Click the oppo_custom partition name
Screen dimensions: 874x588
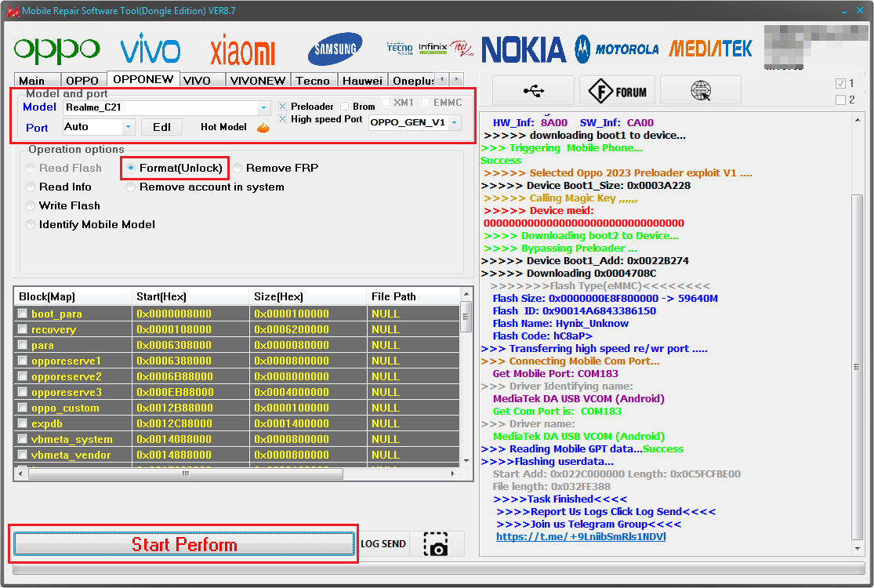point(65,408)
